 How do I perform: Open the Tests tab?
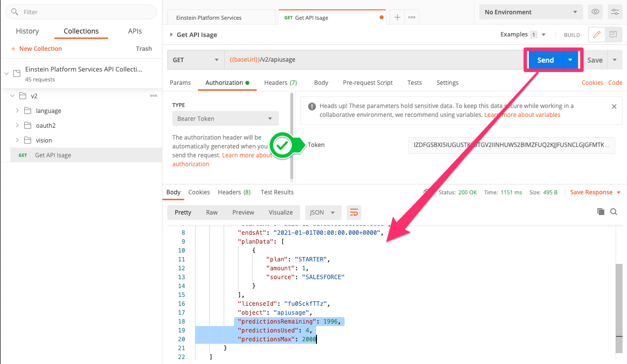415,82
